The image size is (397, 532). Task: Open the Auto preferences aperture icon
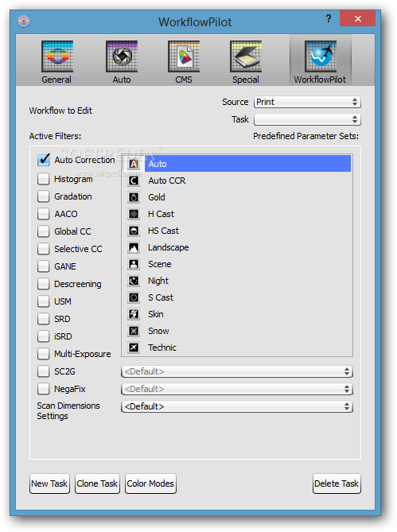pyautogui.click(x=122, y=56)
